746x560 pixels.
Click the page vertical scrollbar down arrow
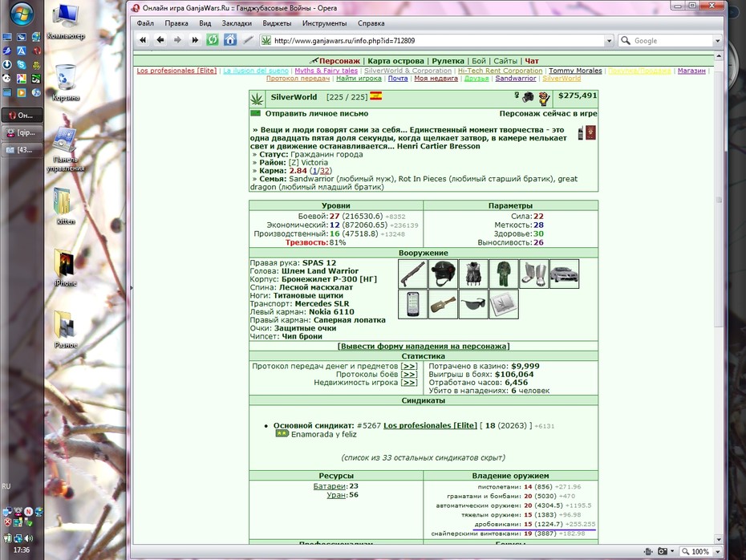coord(719,539)
